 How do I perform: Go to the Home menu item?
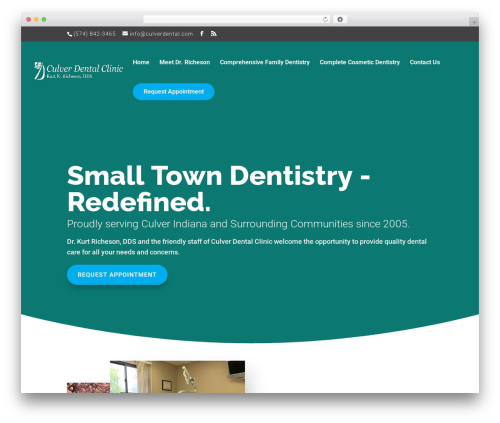[x=141, y=62]
